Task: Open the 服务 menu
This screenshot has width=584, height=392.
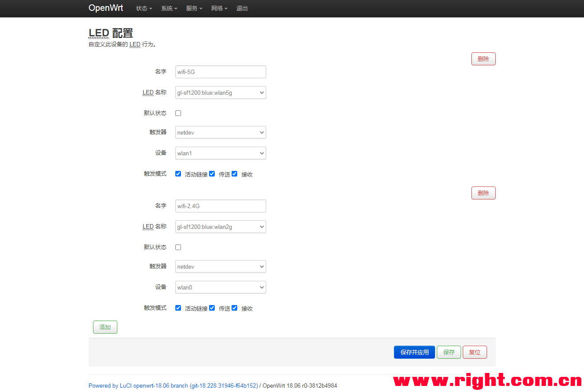Action: pos(194,8)
